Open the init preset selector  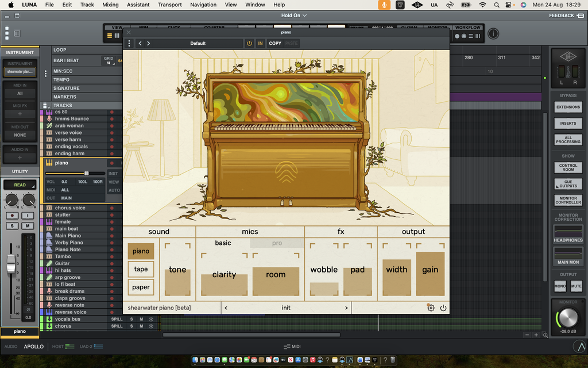click(286, 308)
